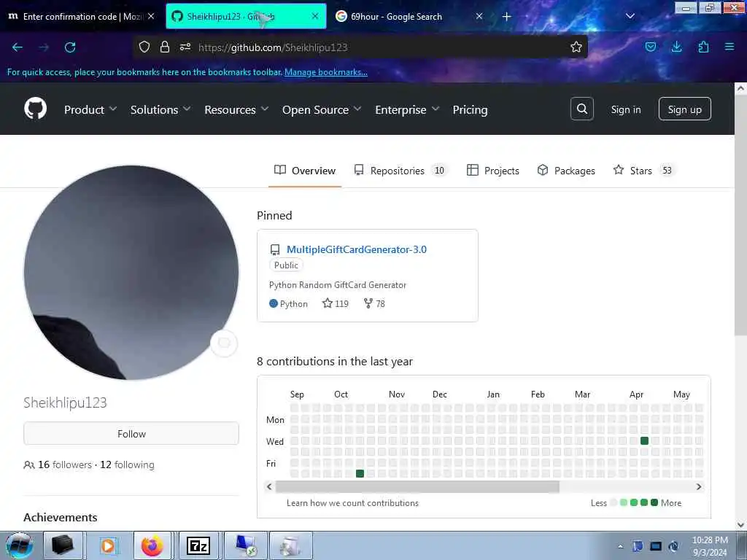
Task: Click the dark green April contribution square
Action: (x=645, y=441)
